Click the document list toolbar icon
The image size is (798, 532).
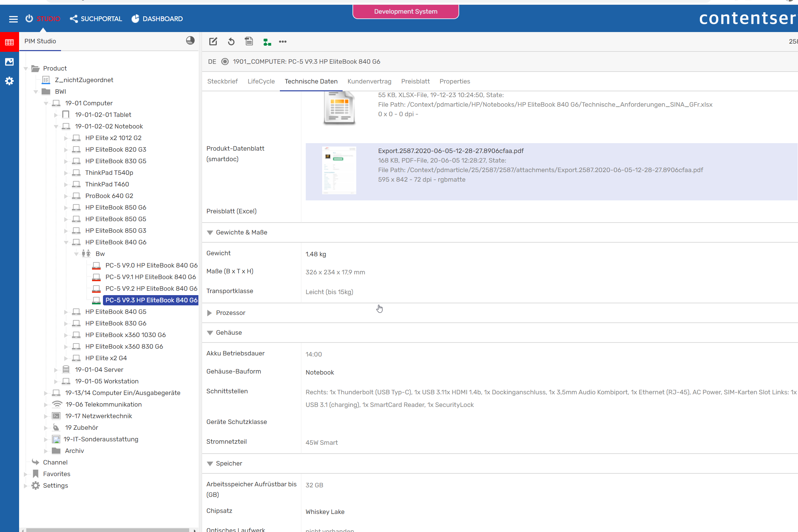click(x=249, y=41)
